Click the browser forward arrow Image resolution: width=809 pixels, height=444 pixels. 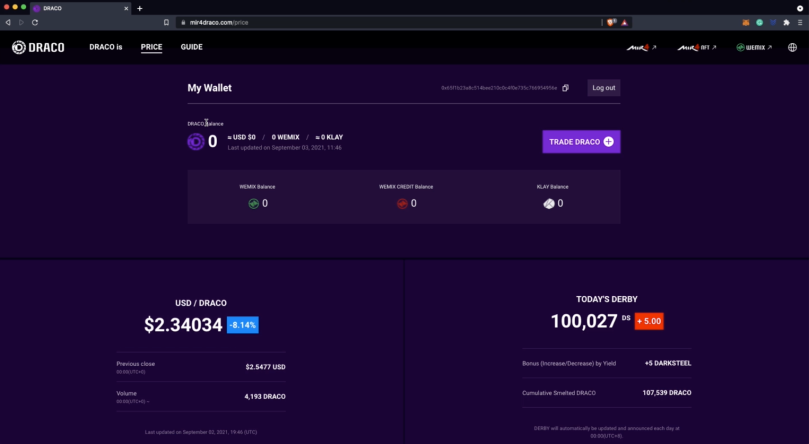pos(21,23)
